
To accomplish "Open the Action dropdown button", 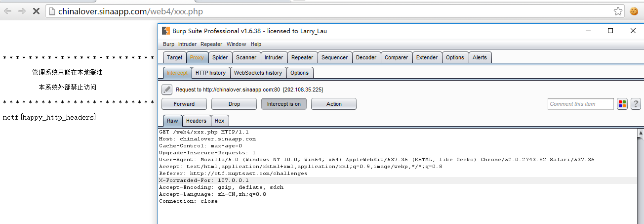I will click(x=334, y=104).
